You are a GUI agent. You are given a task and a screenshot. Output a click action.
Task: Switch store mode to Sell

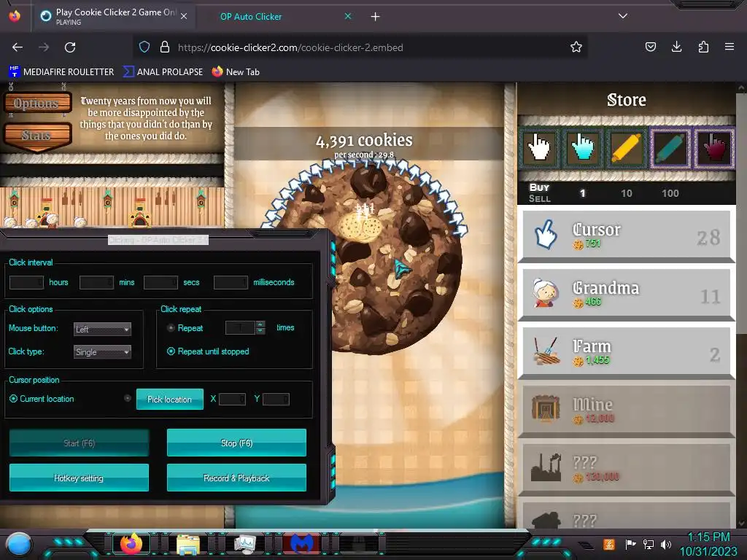coord(539,198)
